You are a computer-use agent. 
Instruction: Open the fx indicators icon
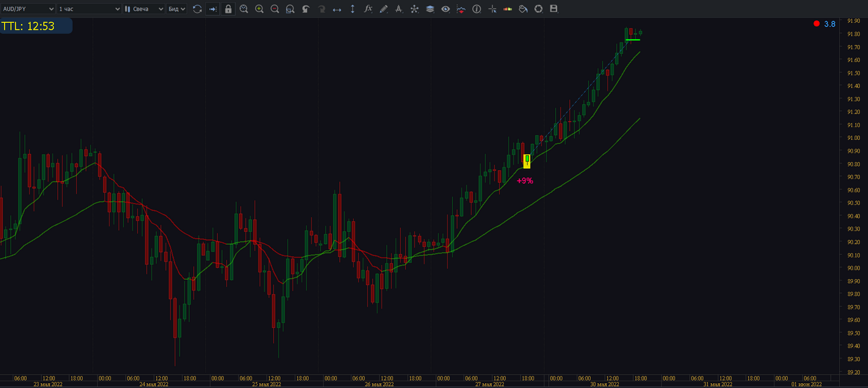tap(368, 9)
